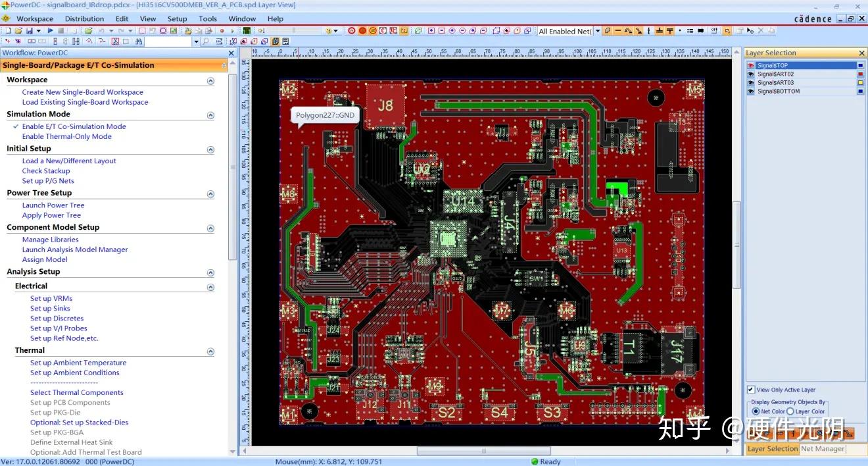The image size is (868, 466).
Task: Uncheck View Only Active Layer checkbox
Action: 751,390
